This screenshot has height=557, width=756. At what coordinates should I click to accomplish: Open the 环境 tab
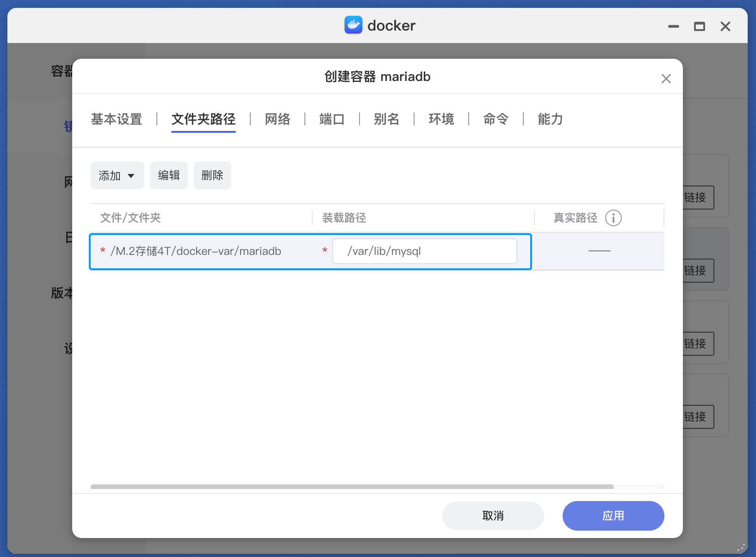tap(441, 119)
